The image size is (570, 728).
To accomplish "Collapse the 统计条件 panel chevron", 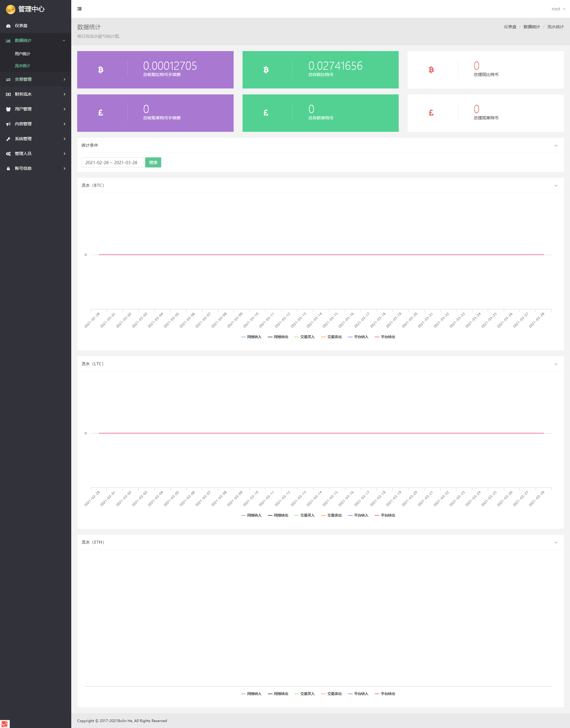I will tap(556, 145).
